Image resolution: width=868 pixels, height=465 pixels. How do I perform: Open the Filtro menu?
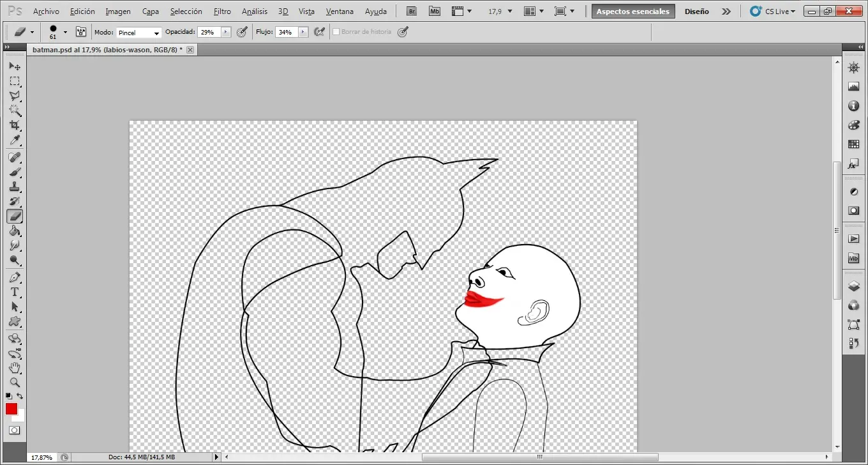(x=222, y=11)
